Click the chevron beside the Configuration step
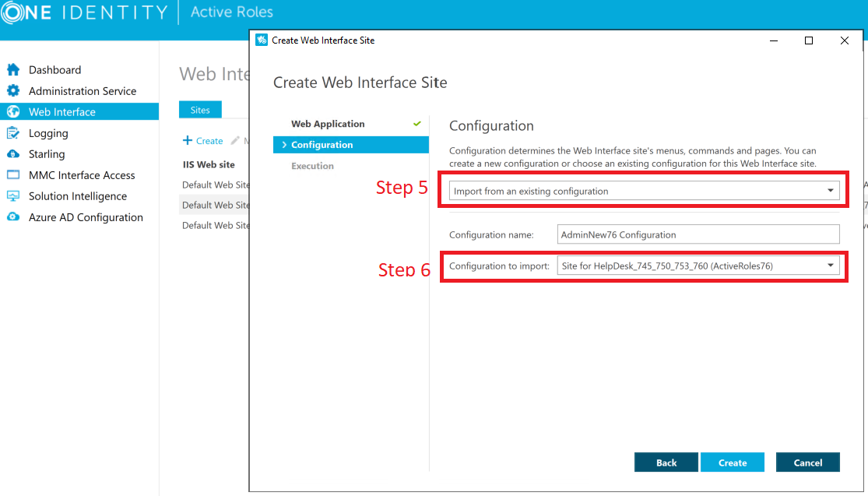This screenshot has width=868, height=496. 284,145
